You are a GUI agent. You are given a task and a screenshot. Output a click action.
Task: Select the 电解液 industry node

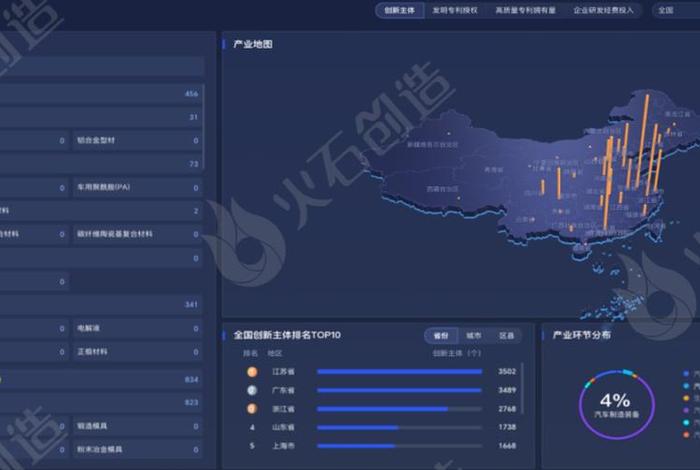click(x=138, y=329)
